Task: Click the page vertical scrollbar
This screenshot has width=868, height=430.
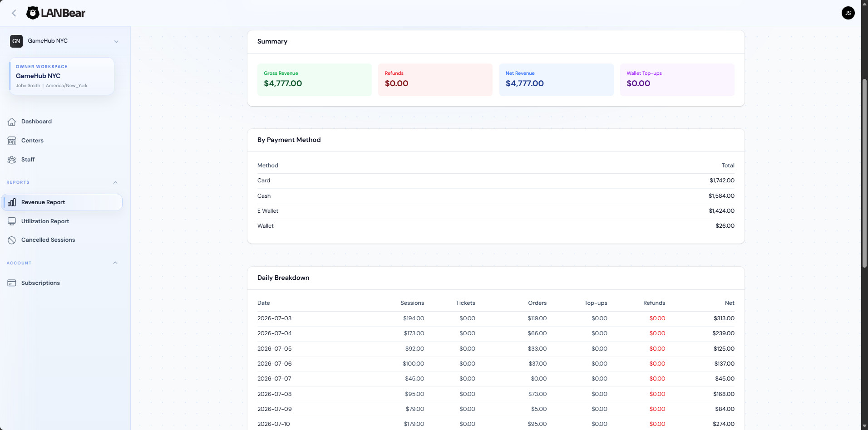Action: point(864,172)
